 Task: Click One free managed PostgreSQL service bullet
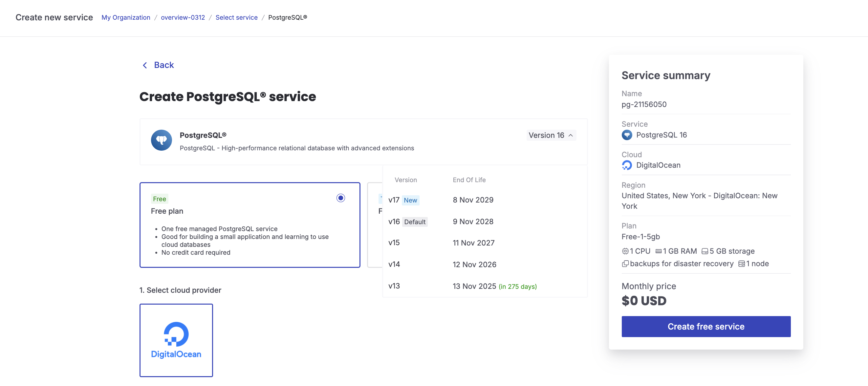tap(219, 229)
